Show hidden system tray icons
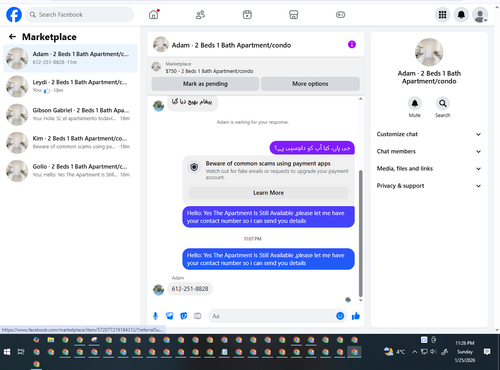 414,352
